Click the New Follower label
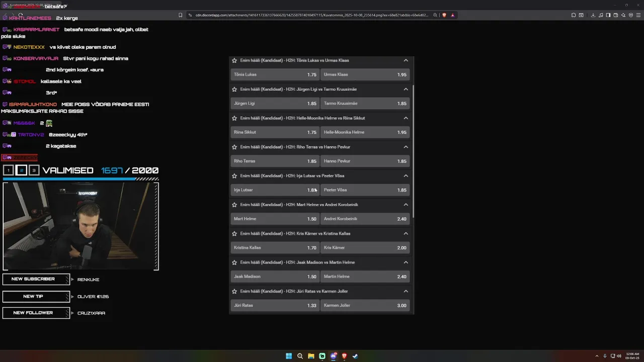The height and width of the screenshot is (362, 644). tap(36, 313)
